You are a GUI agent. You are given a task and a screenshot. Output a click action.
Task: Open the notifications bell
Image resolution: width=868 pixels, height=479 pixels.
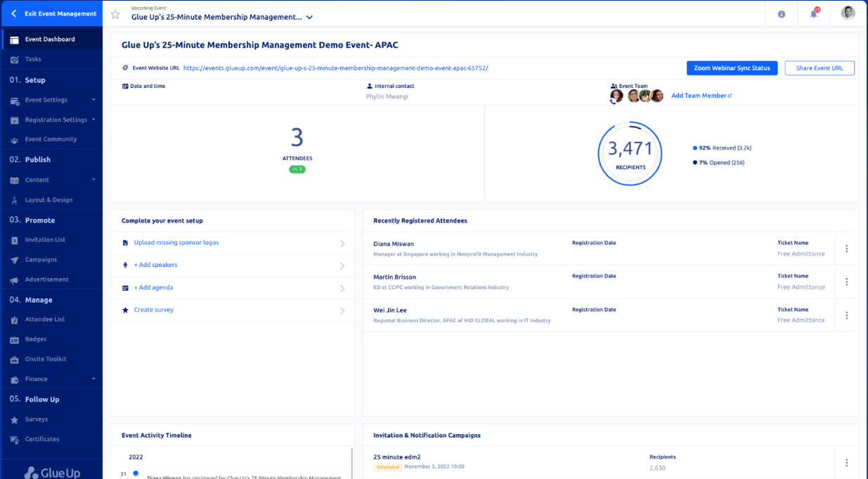click(815, 13)
